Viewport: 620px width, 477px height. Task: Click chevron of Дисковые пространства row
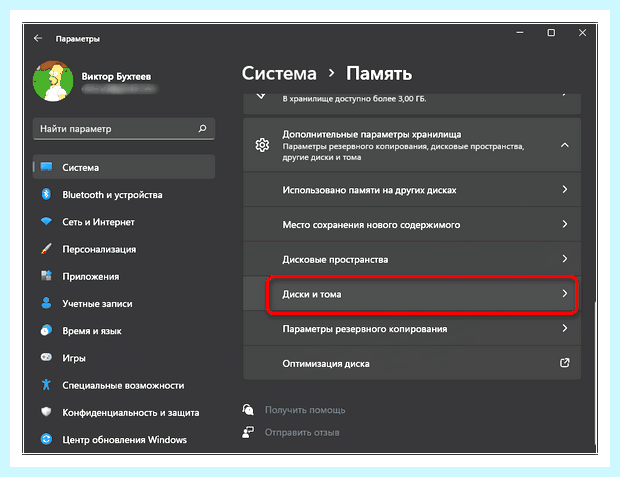click(x=565, y=259)
